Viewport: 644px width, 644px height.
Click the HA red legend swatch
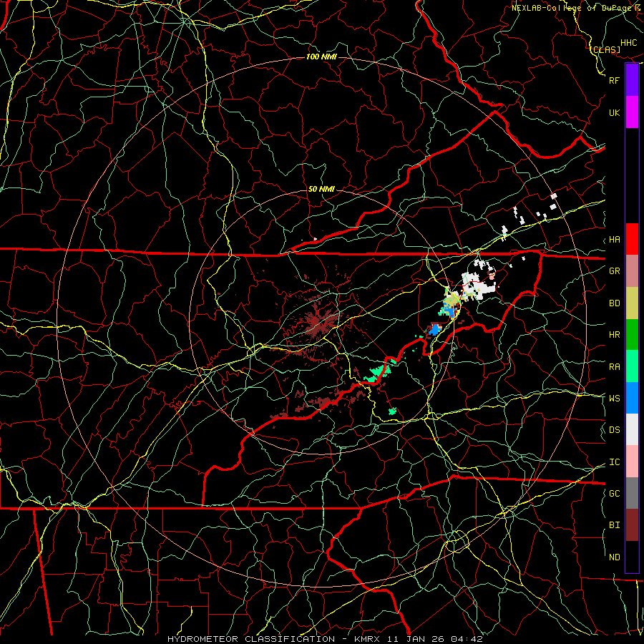(632, 239)
